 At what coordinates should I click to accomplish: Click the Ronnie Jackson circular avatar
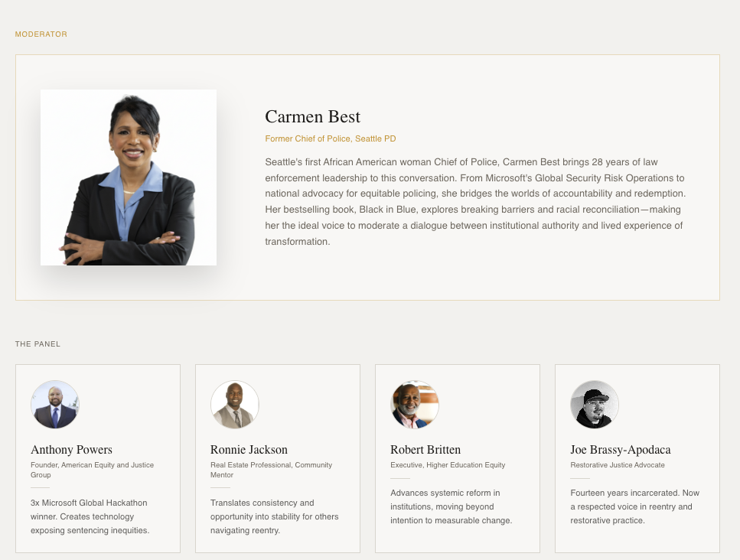click(234, 405)
